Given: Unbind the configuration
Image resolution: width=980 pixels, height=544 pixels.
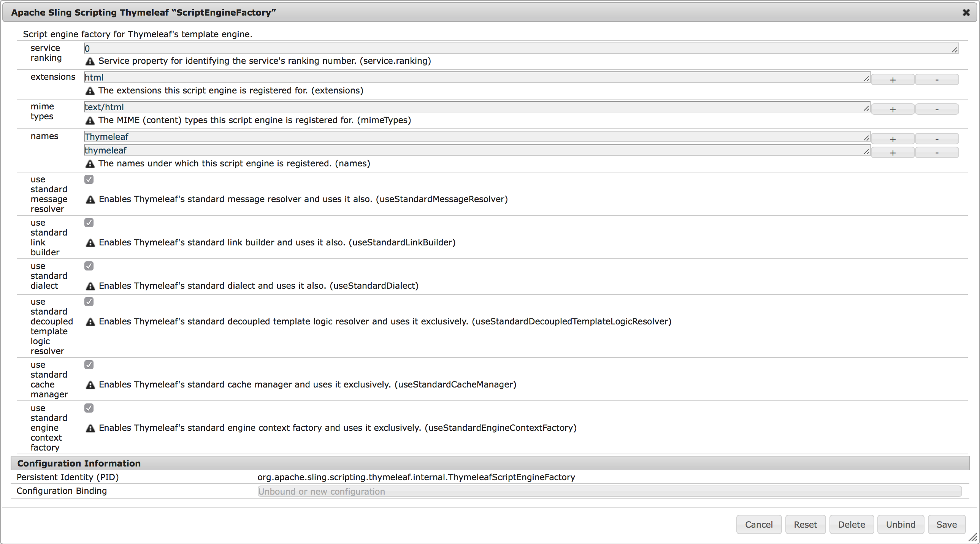Looking at the screenshot, I should [901, 524].
